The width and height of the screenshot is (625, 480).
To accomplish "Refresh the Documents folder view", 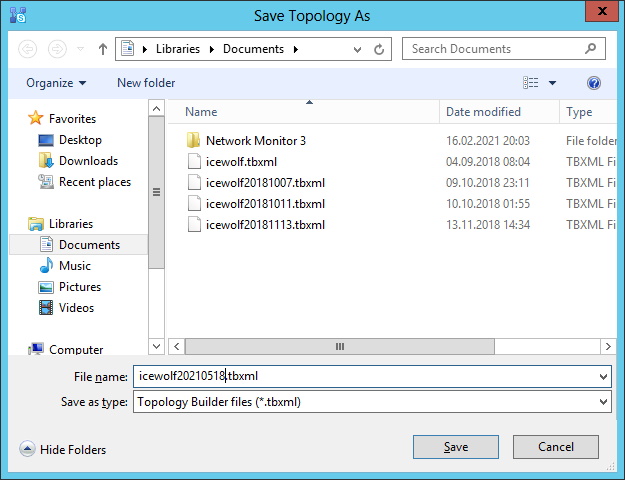I will click(379, 49).
